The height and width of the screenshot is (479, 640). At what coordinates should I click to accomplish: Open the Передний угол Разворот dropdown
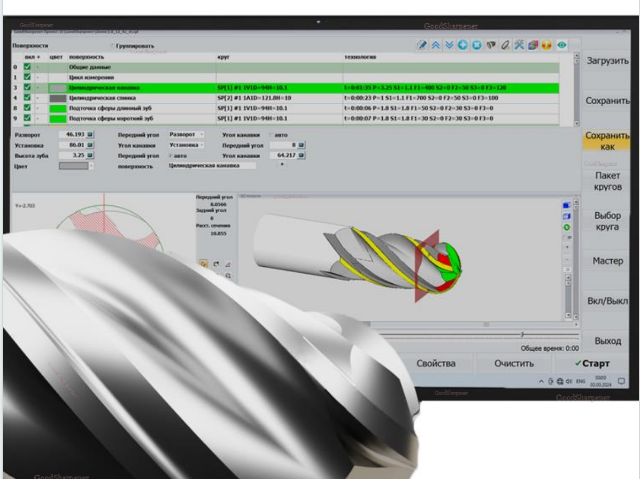tap(186, 133)
